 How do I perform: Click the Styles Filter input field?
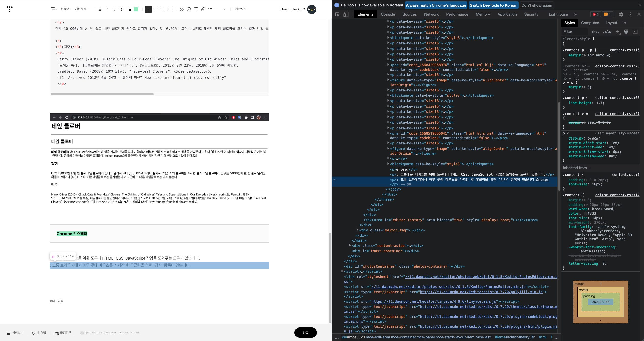coord(575,32)
